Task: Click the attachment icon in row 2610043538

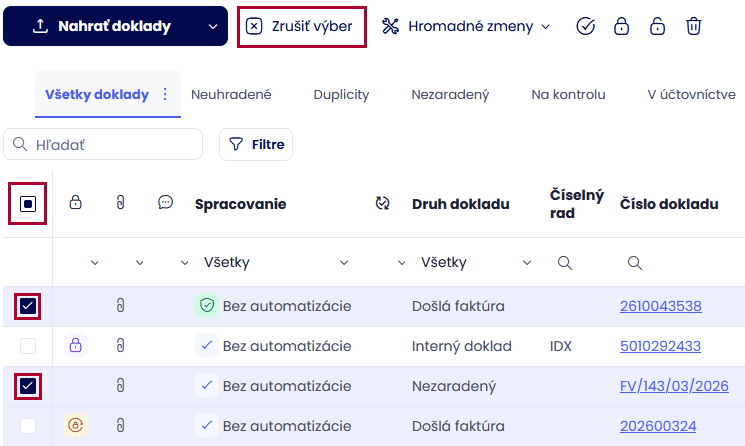Action: [120, 306]
